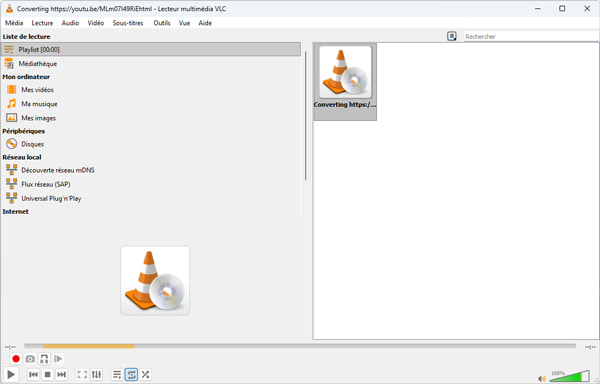Toggle random shuffle playback

point(145,374)
